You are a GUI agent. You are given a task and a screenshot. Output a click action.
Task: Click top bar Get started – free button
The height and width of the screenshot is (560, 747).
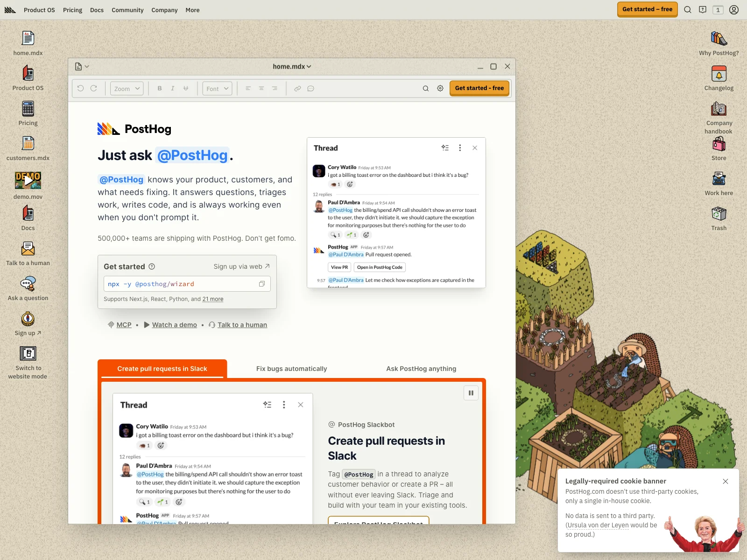pyautogui.click(x=647, y=9)
